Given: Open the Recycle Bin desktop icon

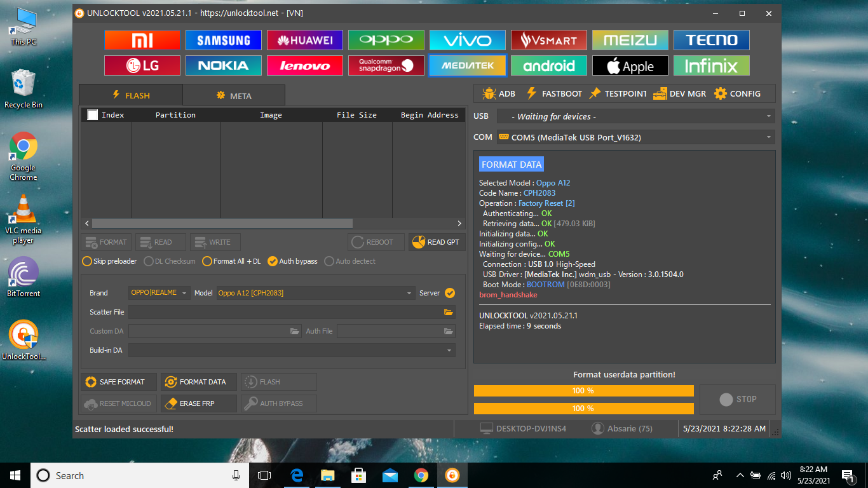Looking at the screenshot, I should pyautogui.click(x=24, y=88).
